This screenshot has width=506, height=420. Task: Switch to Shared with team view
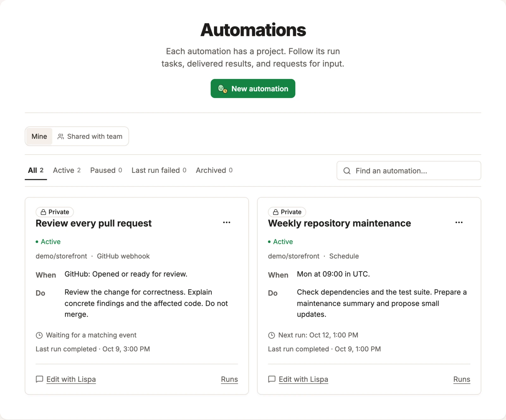click(90, 136)
